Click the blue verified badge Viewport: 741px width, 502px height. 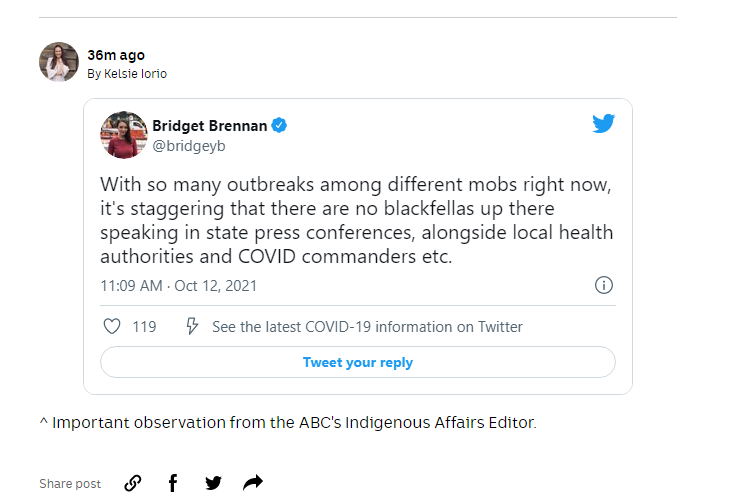pos(281,125)
